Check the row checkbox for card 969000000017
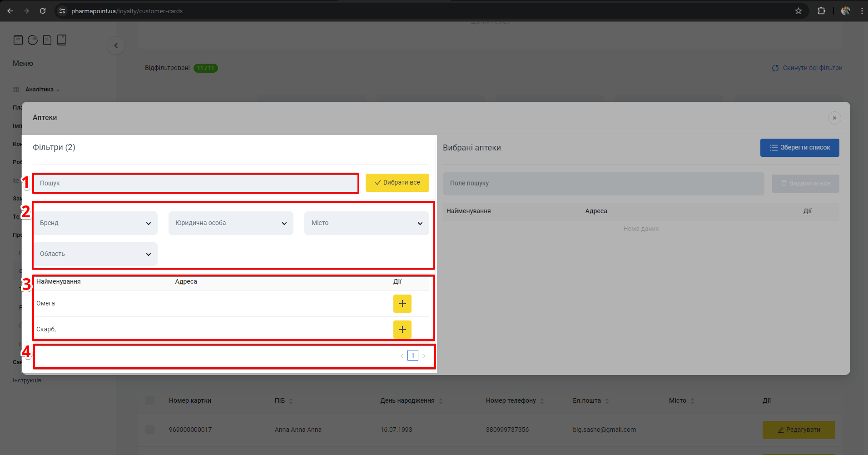Screen dimensions: 868x455 pos(150,430)
